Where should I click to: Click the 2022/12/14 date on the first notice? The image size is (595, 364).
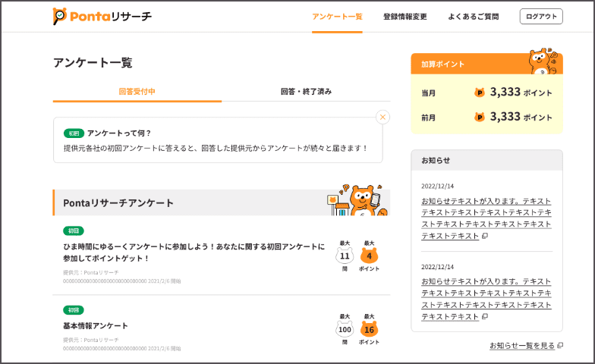tap(437, 187)
